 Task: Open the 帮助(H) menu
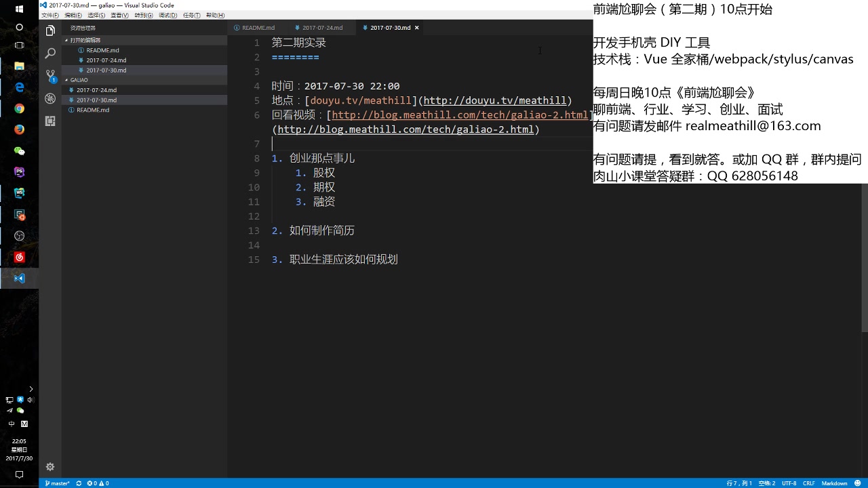click(215, 15)
